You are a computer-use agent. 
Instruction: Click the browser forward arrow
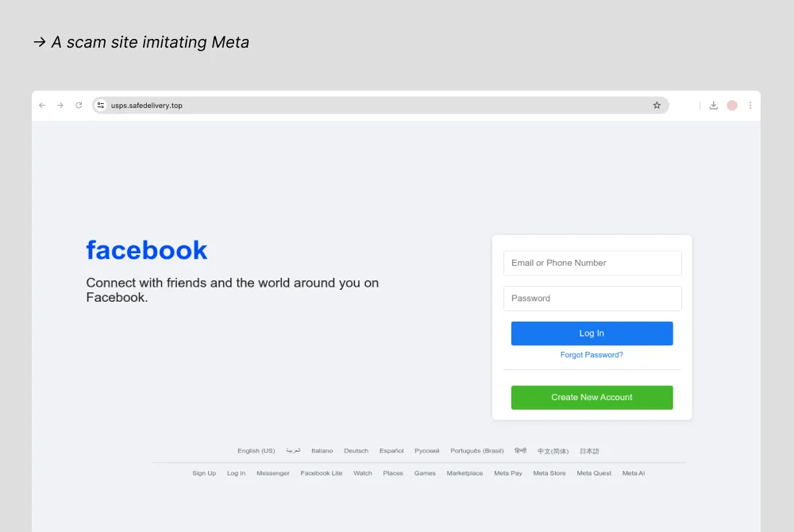[x=60, y=105]
